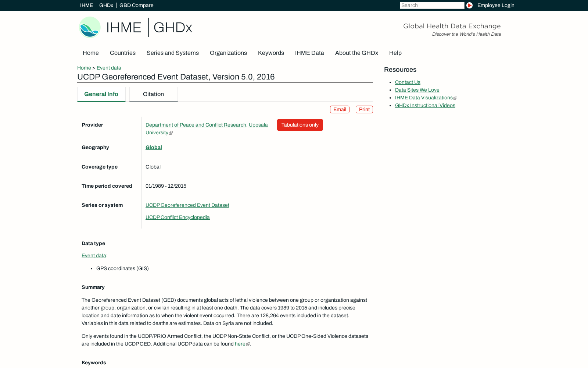Open the UCDP Conflict Encyclopedia link
Viewport: 588px width, 368px height.
coord(178,217)
